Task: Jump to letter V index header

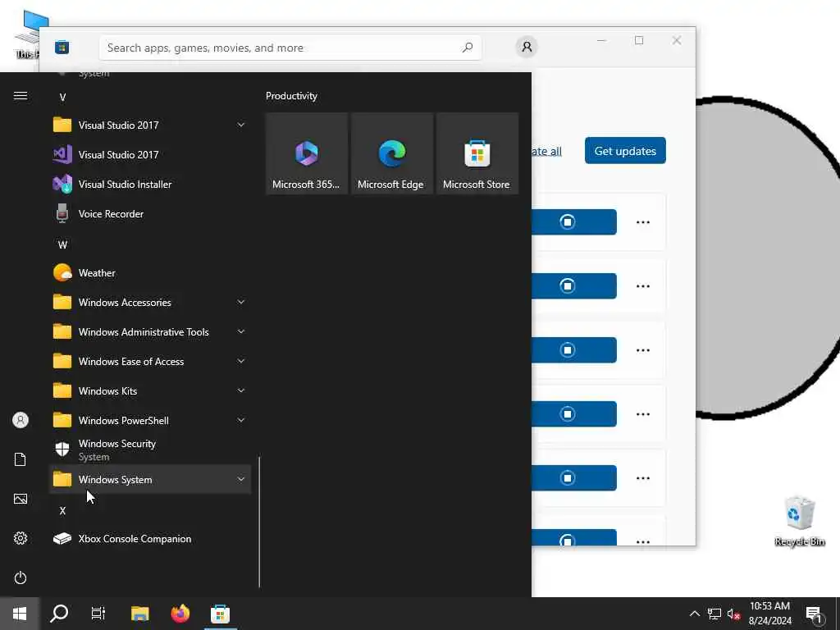Action: pyautogui.click(x=62, y=97)
